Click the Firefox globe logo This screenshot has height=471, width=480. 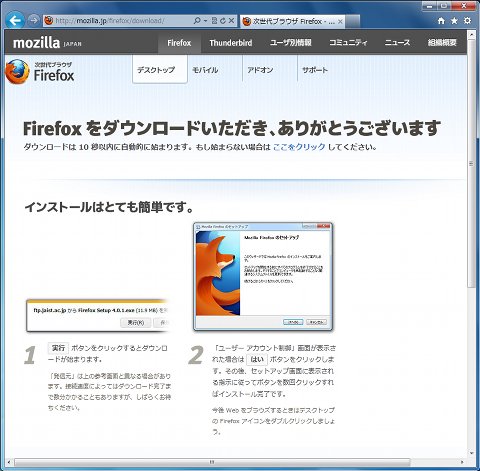[x=18, y=72]
